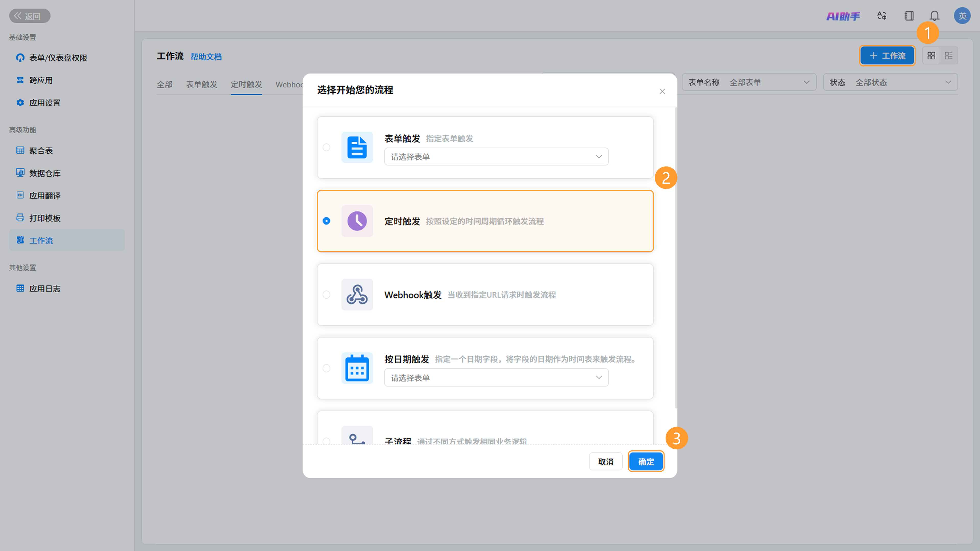Click the 应用翻译 icon
980x551 pixels.
point(20,195)
